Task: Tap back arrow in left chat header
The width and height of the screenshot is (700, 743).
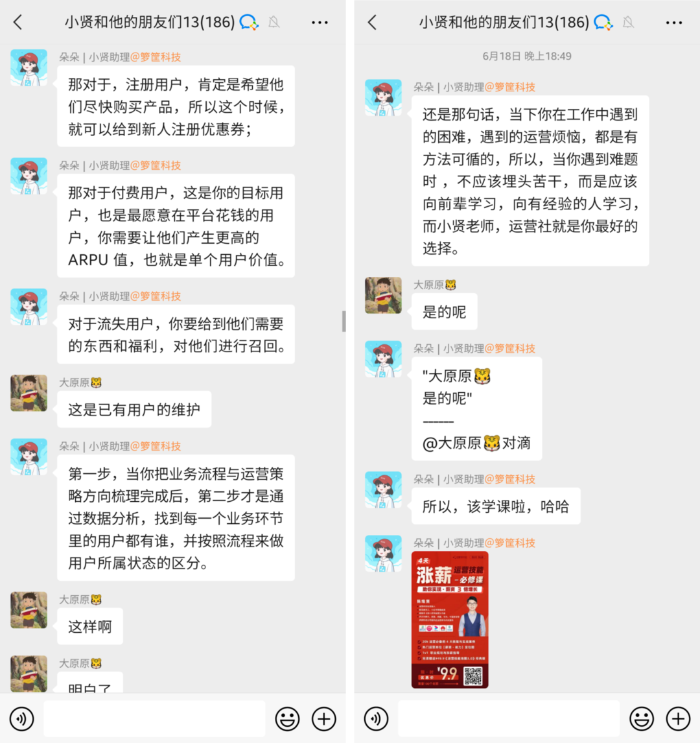Action: (x=18, y=22)
